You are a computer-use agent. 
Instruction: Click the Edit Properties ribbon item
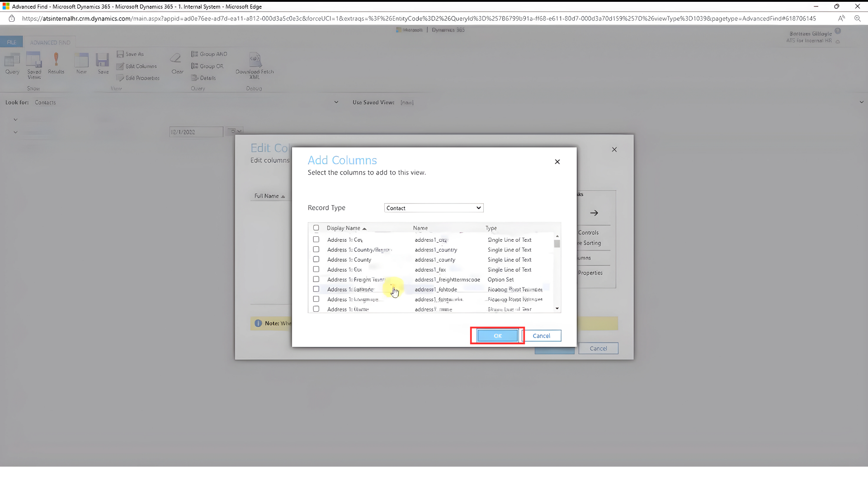click(x=138, y=78)
